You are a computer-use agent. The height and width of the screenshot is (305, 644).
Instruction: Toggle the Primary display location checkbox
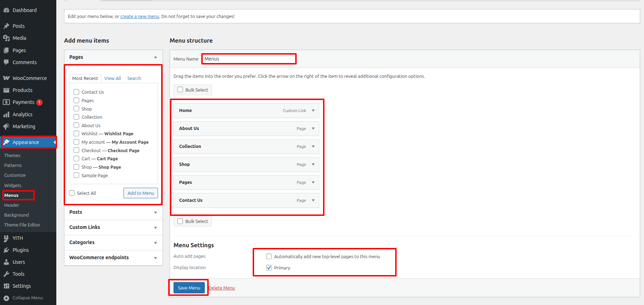[x=269, y=268]
